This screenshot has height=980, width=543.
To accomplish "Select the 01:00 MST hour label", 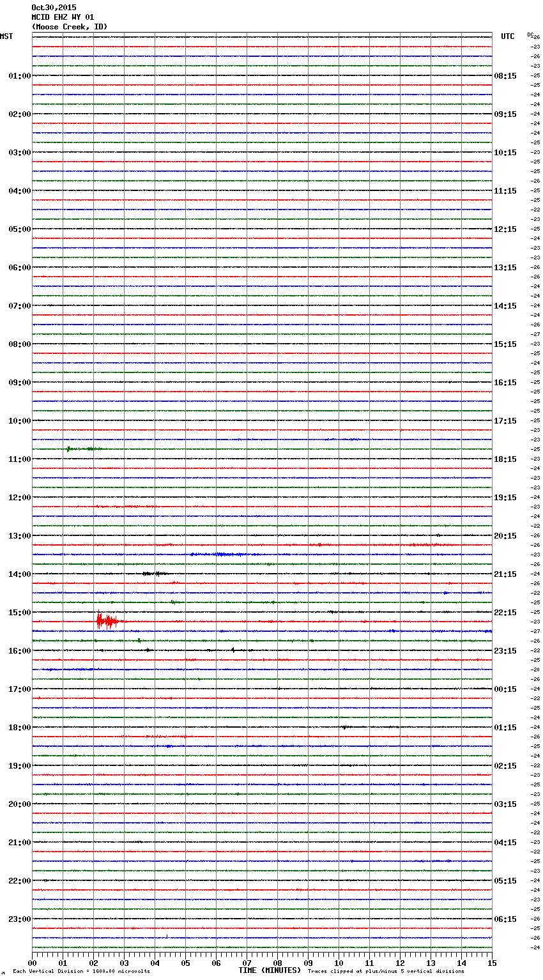I will coord(20,76).
